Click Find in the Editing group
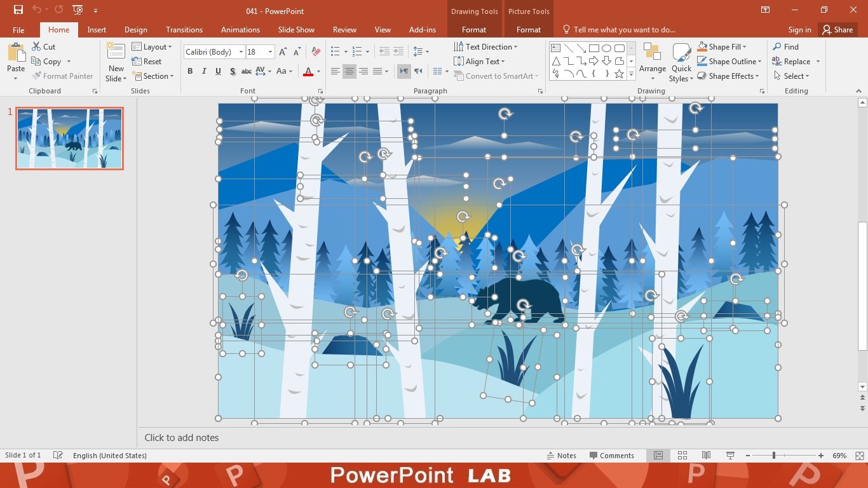Image resolution: width=868 pixels, height=488 pixels. 785,47
